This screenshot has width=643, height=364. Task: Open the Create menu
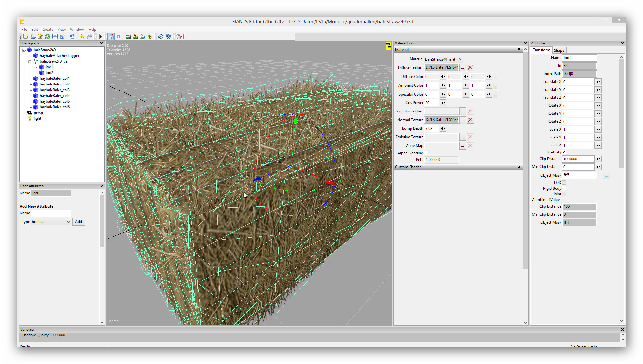tap(47, 30)
